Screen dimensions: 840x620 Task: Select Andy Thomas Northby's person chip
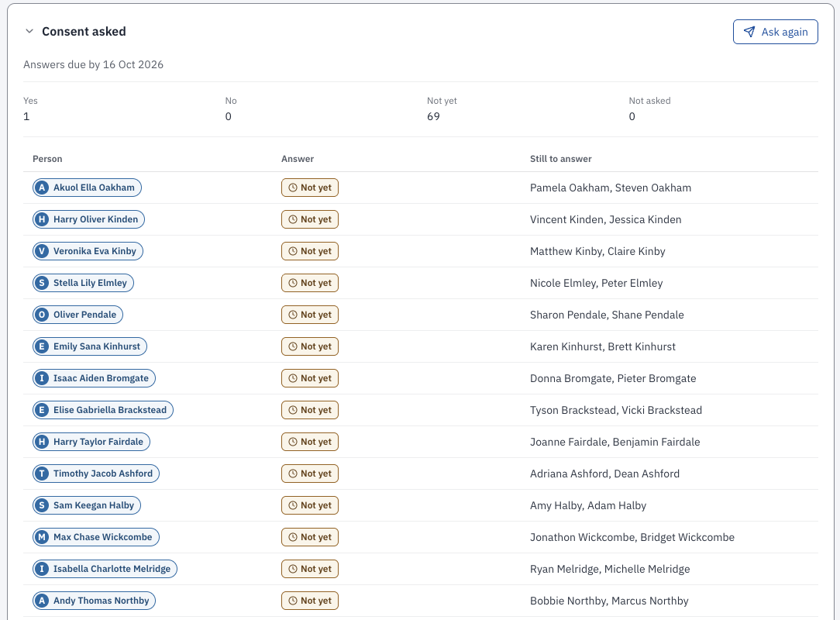pos(95,601)
